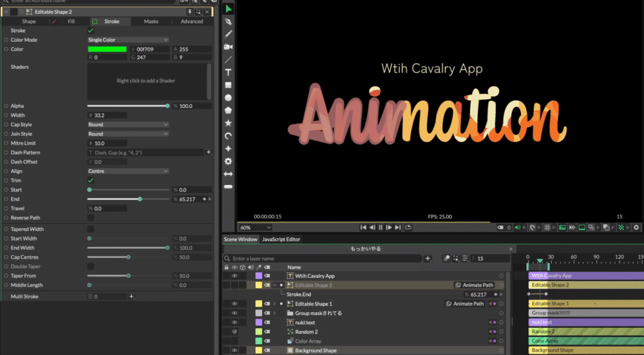Step back one frame
Viewport: 644px width, 355px height.
tap(372, 228)
